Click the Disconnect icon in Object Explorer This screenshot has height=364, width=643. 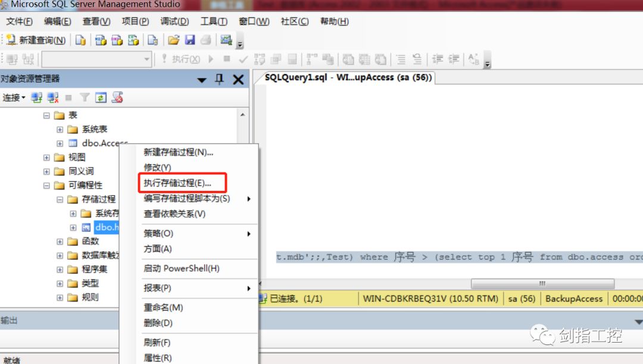coord(53,98)
